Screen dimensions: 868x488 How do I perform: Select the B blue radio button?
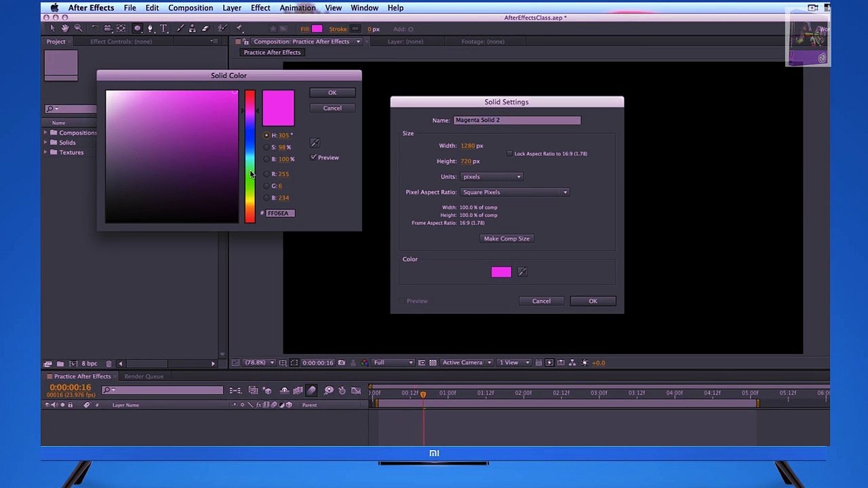click(266, 198)
